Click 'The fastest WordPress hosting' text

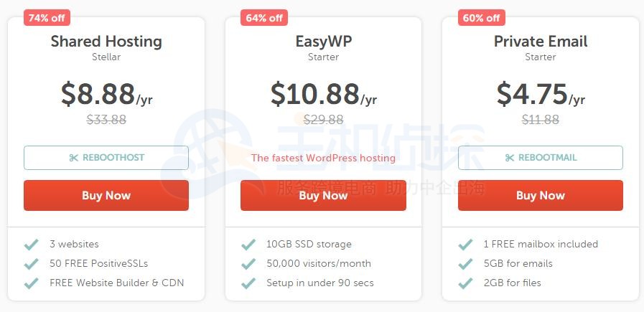click(x=323, y=158)
